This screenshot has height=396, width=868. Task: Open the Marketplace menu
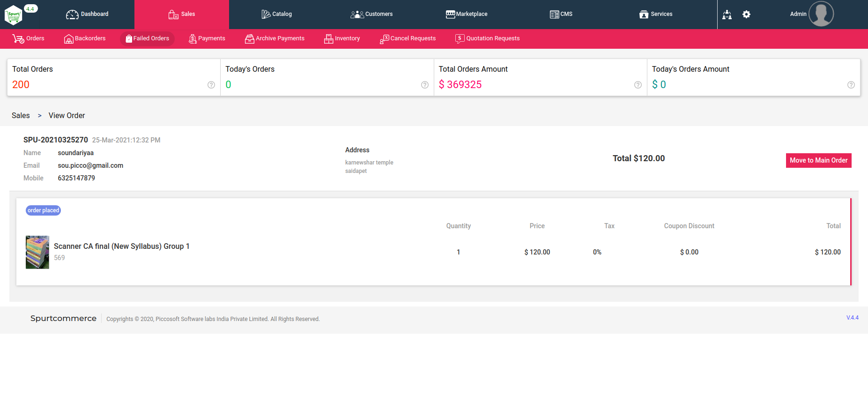(x=467, y=14)
